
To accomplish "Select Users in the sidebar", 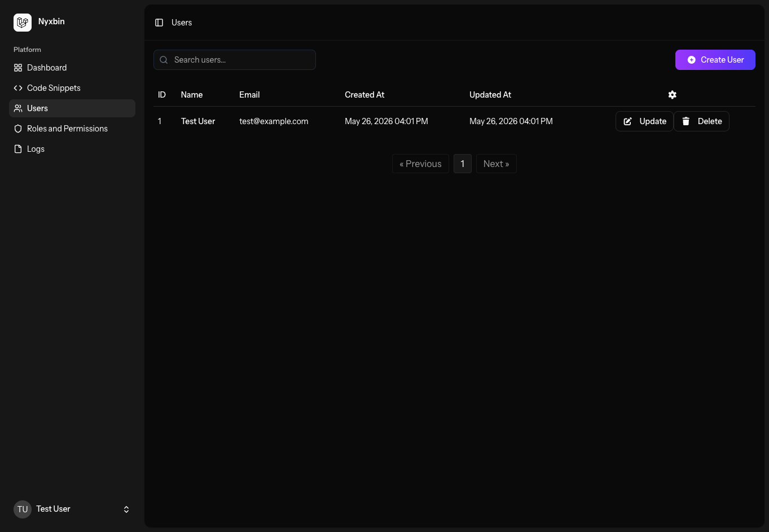I will (72, 108).
